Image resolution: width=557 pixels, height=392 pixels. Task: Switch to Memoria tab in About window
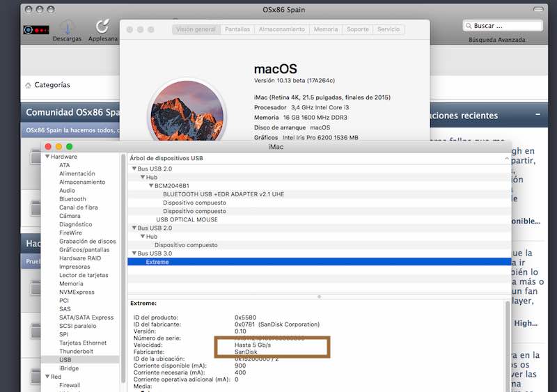pos(326,29)
